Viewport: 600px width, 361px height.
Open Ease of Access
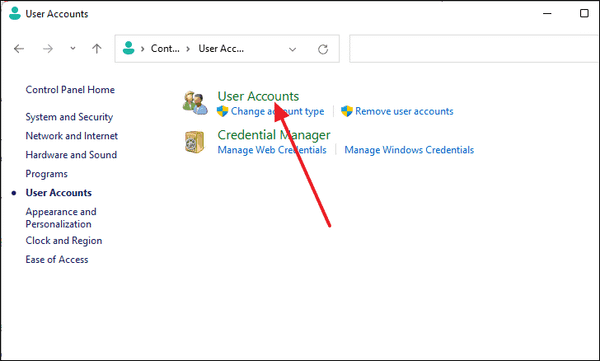57,260
